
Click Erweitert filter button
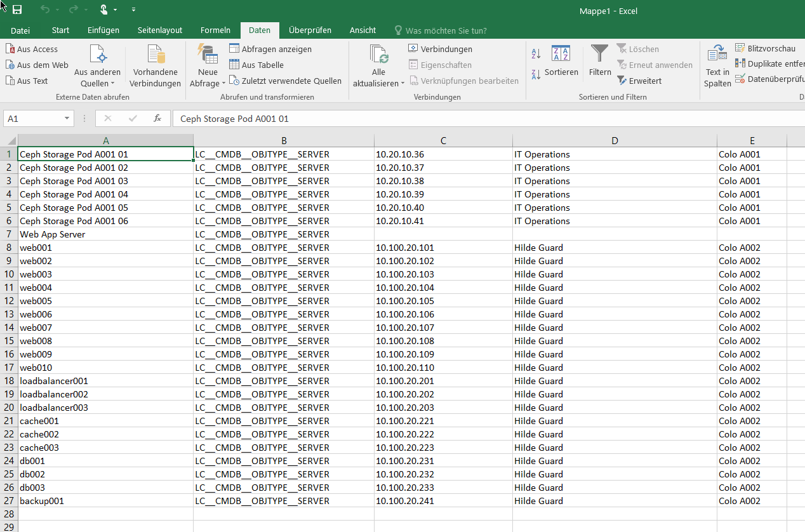pos(639,81)
